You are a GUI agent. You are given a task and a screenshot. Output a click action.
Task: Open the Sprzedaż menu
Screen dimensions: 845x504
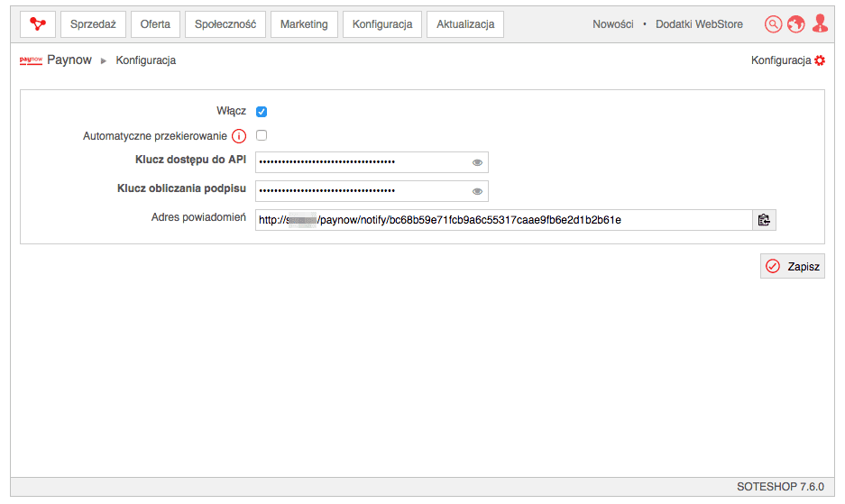[x=93, y=24]
